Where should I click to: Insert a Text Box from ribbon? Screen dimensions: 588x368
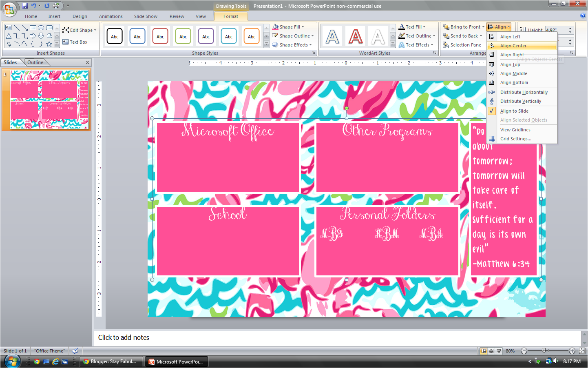[x=75, y=42]
